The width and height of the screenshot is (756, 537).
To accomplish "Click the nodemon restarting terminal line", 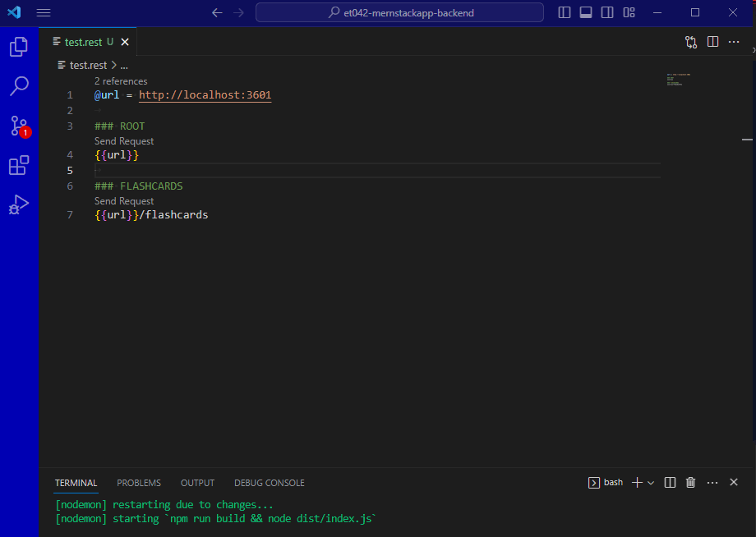I will [164, 505].
